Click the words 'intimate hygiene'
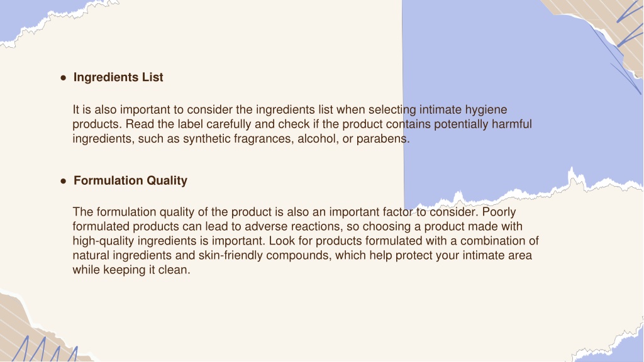 (463, 110)
